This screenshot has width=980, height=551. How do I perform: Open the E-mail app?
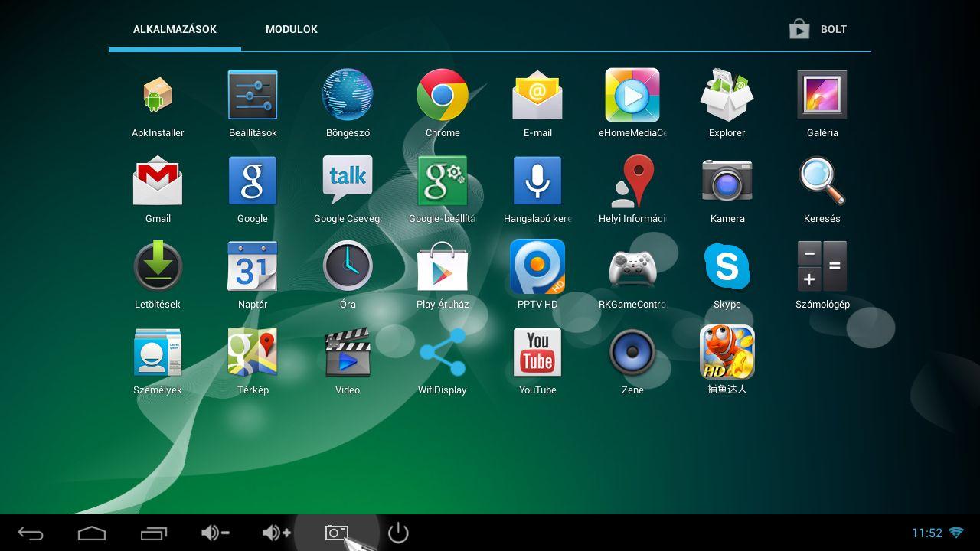pos(537,96)
